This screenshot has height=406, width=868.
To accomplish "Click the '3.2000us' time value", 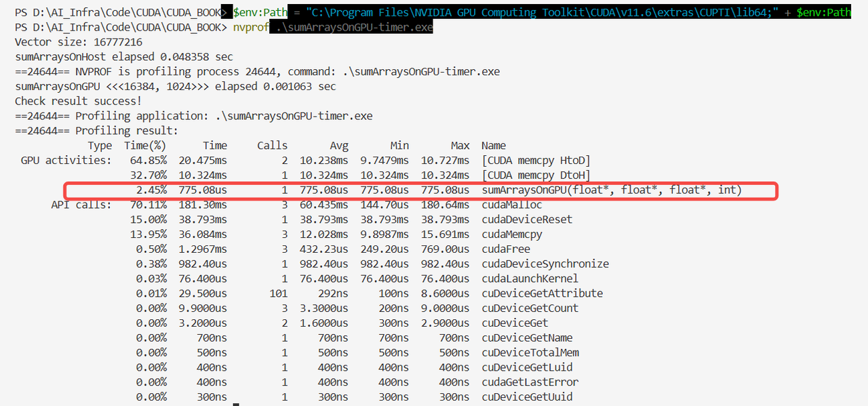I will (203, 323).
